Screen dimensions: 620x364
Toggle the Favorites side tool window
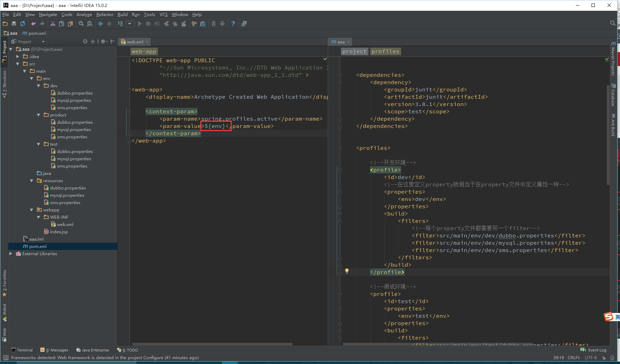tap(5, 283)
